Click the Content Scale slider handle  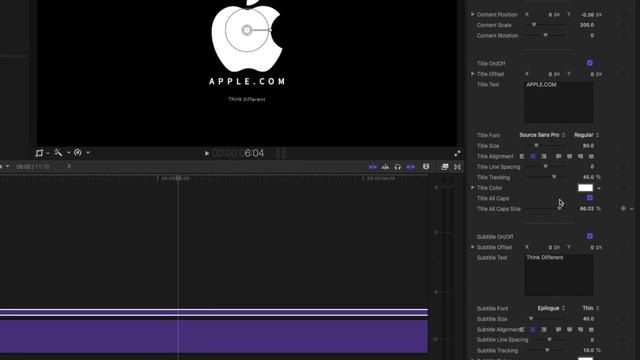pos(534,25)
